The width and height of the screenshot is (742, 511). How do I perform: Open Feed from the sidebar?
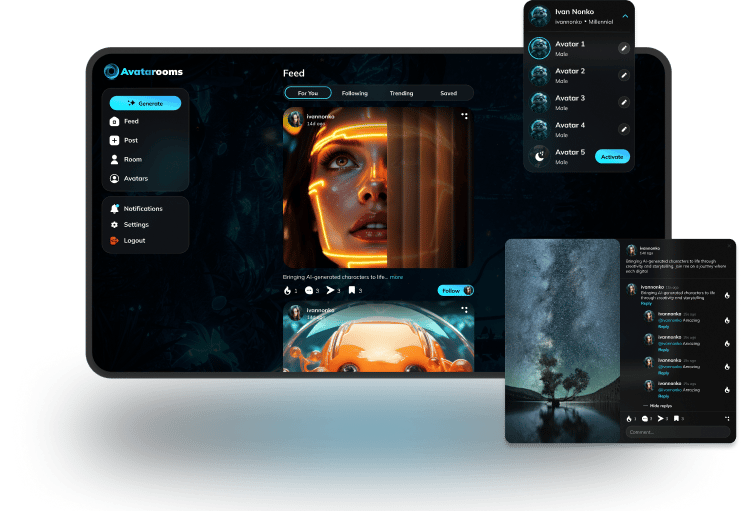click(x=124, y=122)
